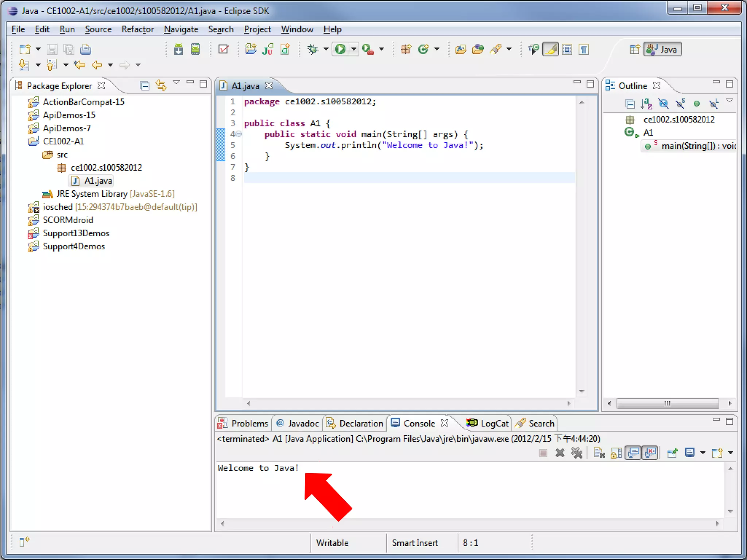Toggle Show Console on standard error change
Screen dimensions: 747x560
pos(650,453)
